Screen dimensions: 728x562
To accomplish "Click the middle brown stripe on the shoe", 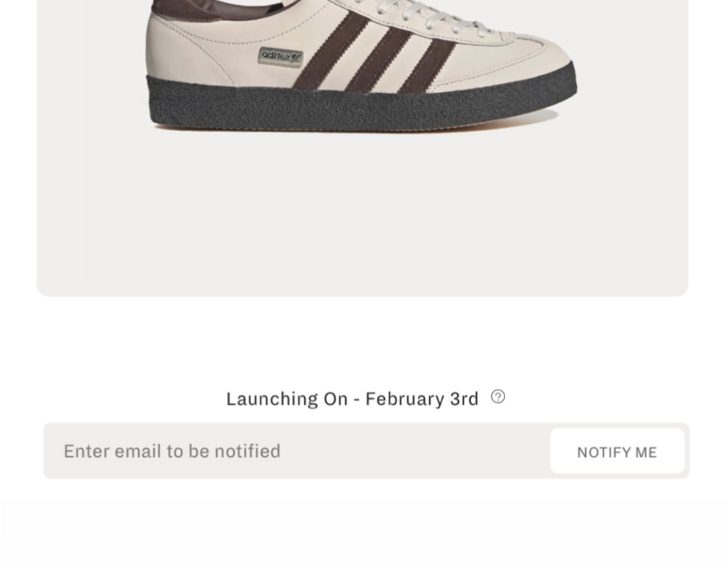I will (380, 59).
